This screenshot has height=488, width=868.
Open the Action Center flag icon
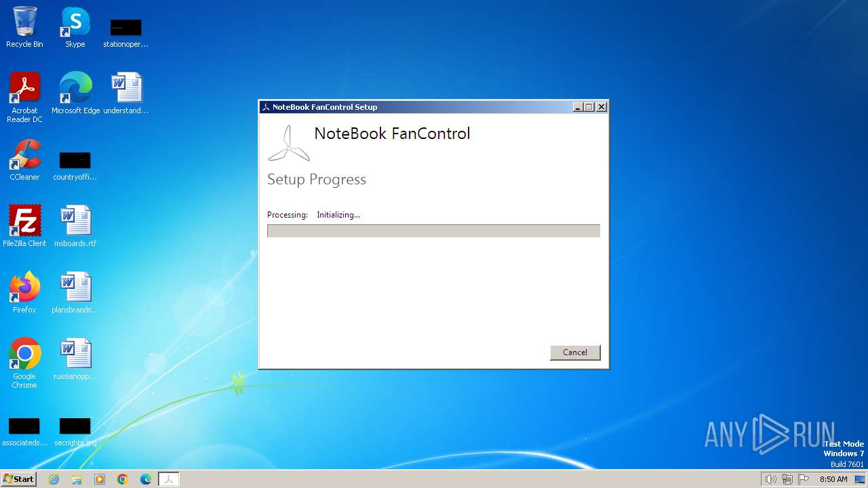[x=804, y=479]
